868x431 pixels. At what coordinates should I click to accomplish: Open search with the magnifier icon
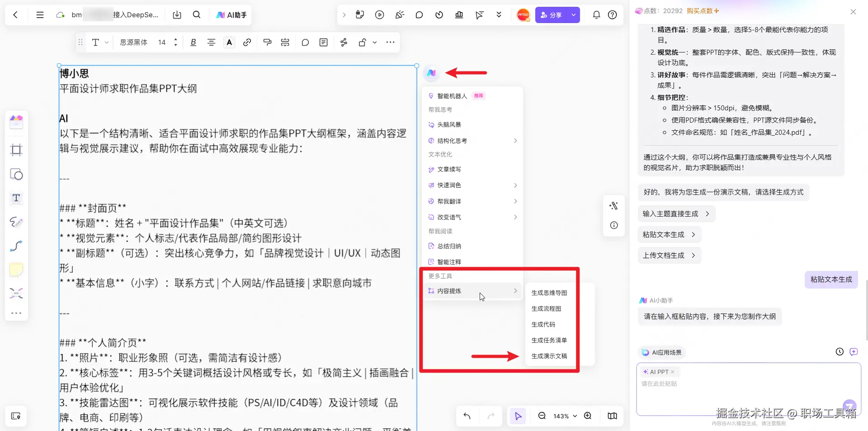tap(197, 15)
